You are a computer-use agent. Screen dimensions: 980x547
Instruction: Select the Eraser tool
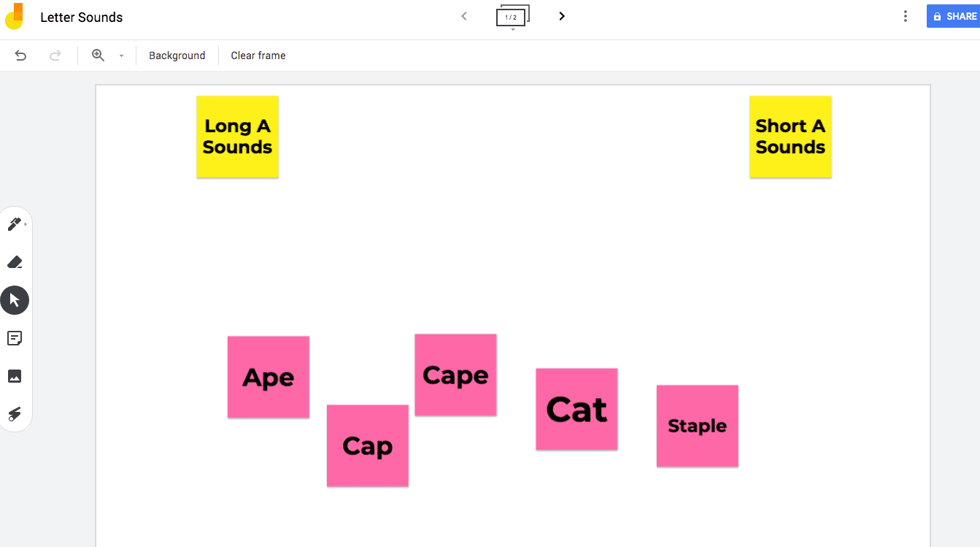pyautogui.click(x=15, y=262)
